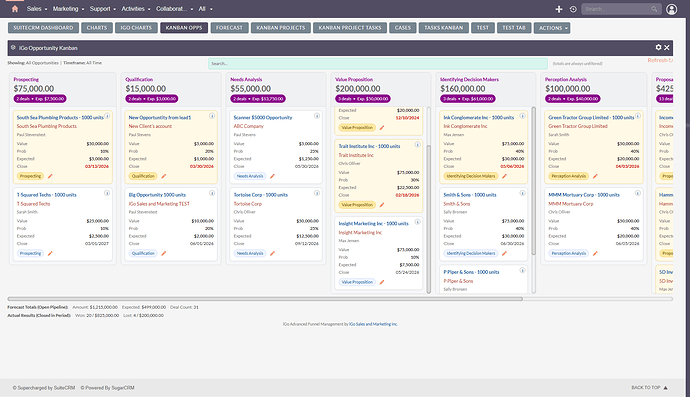Click the Prospecting column deals summary pill

click(40, 99)
